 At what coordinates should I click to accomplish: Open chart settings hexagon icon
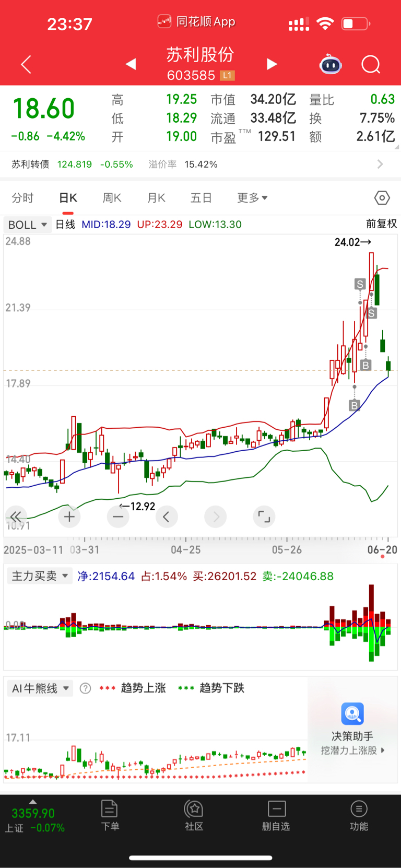[x=382, y=198]
